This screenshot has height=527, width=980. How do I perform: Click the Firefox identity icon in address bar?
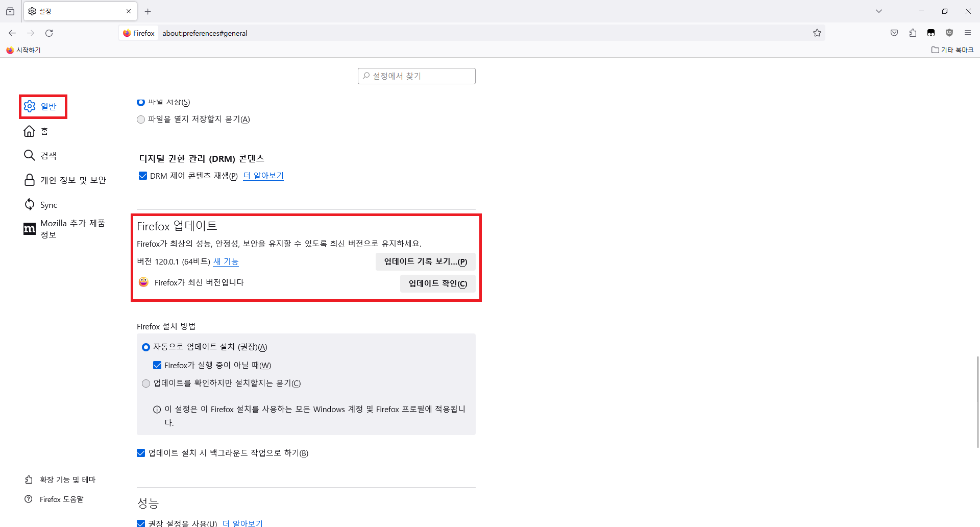[139, 33]
